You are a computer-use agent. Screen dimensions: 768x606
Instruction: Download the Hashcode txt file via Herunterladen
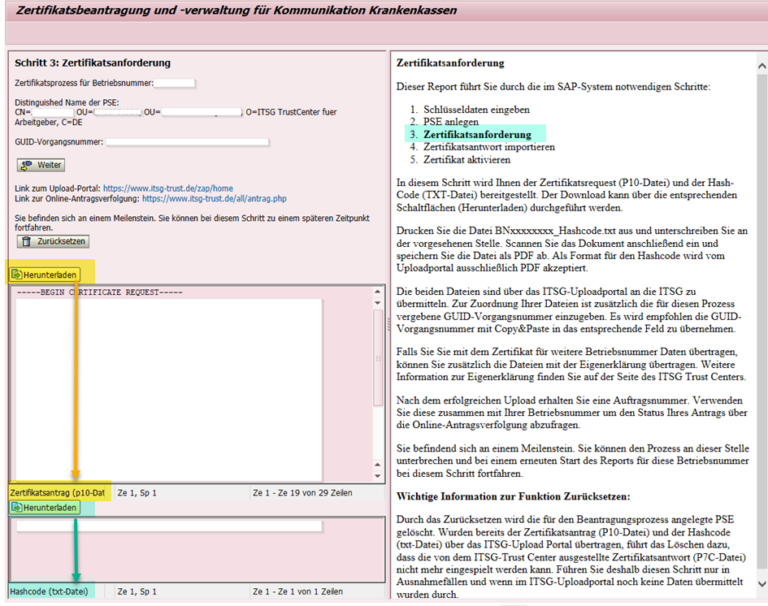point(44,508)
